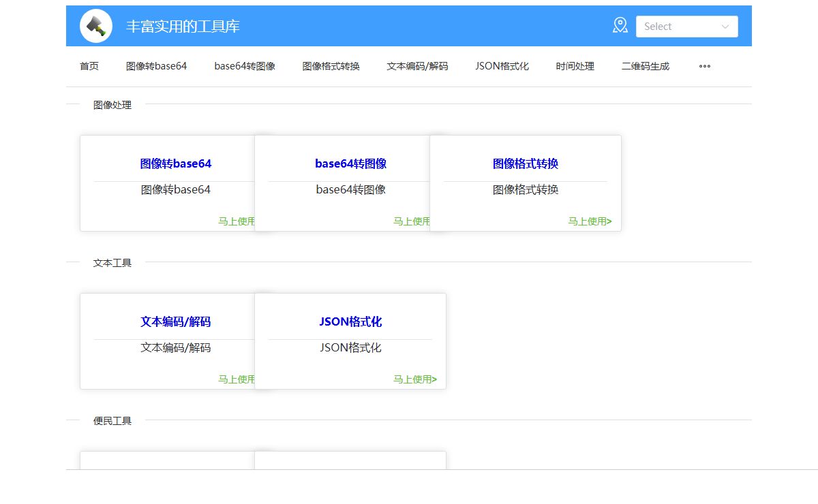Click the 文本编码/解码 card title link

[x=176, y=321]
